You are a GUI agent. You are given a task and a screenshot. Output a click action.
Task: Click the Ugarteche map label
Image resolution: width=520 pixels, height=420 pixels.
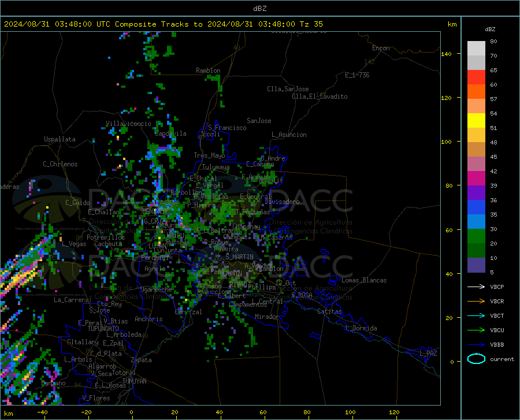[156, 289]
